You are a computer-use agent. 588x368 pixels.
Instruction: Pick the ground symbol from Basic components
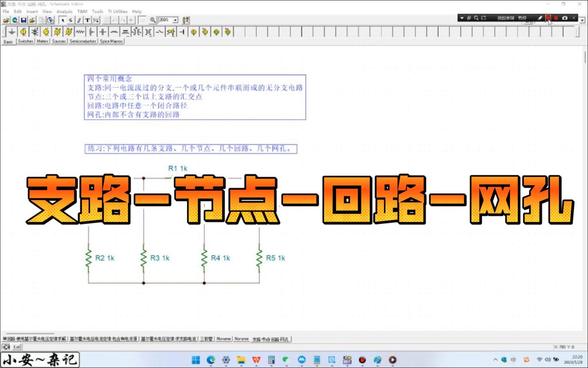[12, 32]
